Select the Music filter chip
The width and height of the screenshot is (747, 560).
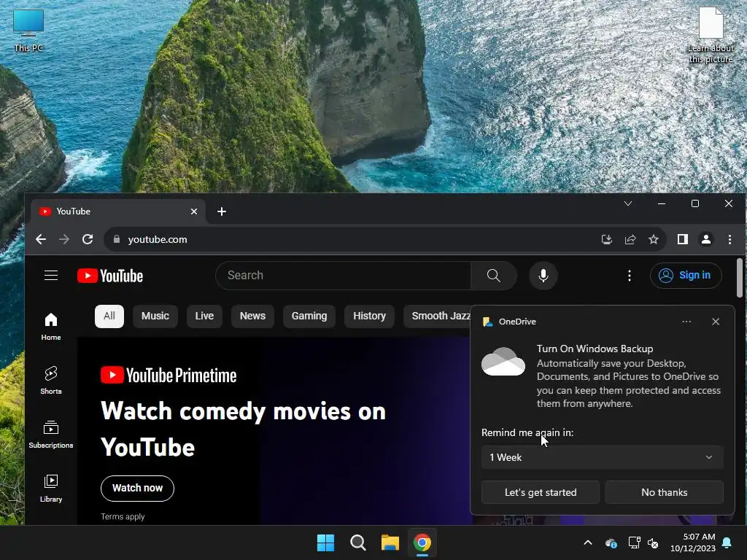[x=155, y=316]
